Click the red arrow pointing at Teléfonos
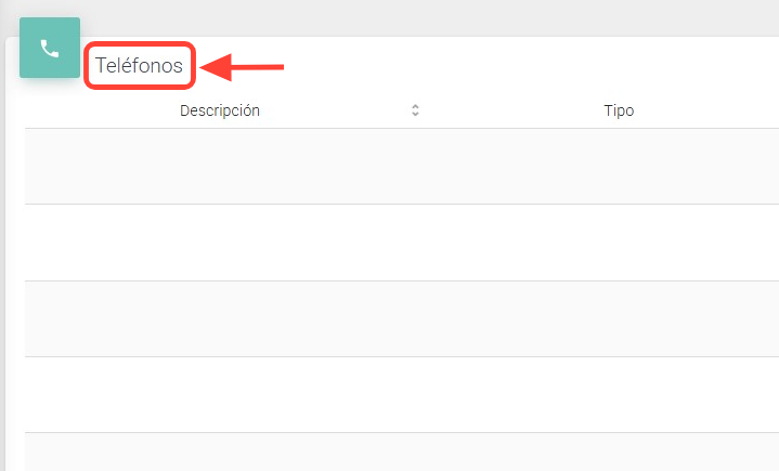Screen dimensions: 779x471 244,67
